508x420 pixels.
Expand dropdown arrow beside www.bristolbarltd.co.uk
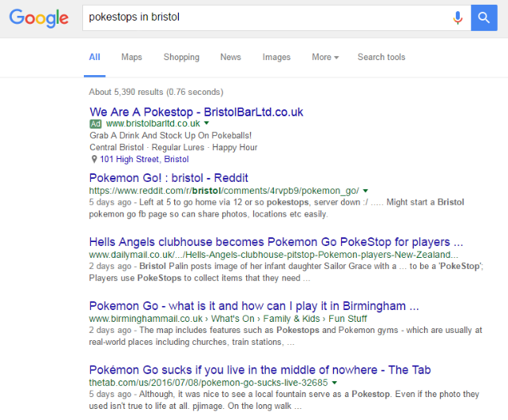[207, 123]
